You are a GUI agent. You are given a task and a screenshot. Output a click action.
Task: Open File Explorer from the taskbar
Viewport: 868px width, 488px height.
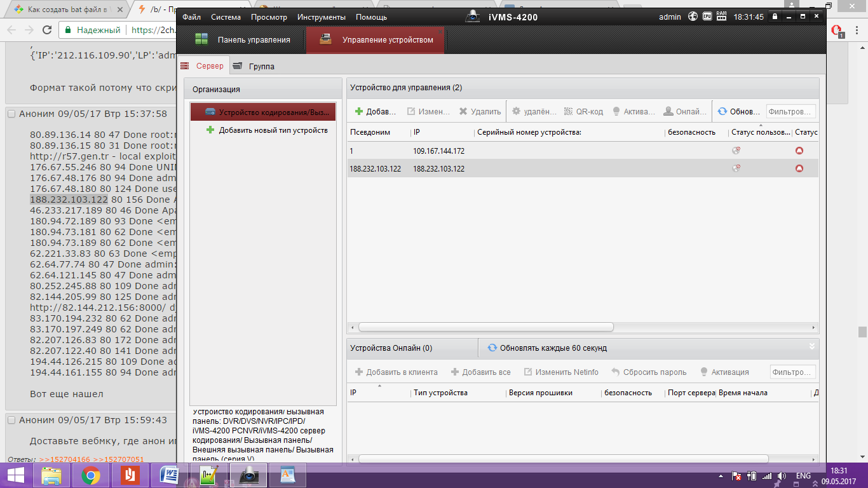tap(51, 475)
